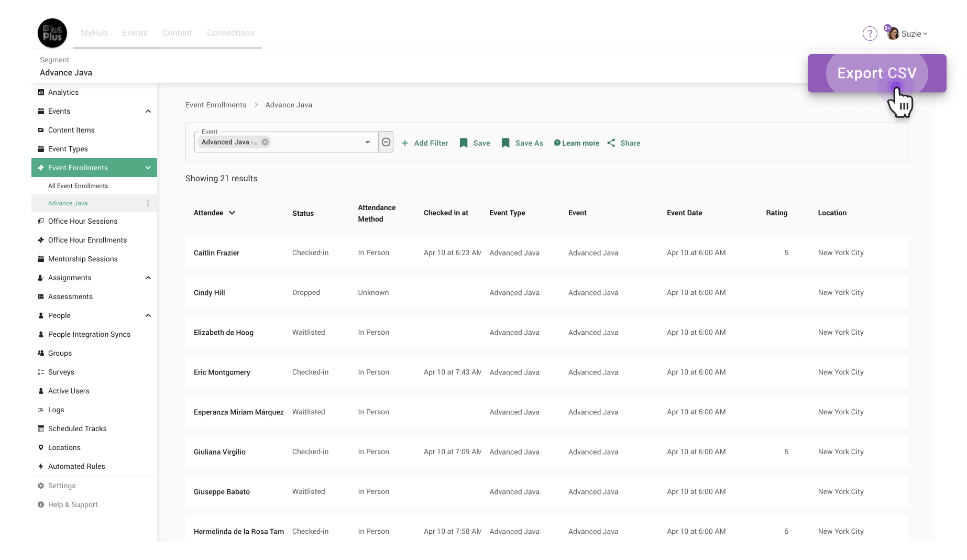Click the Office Hour Sessions icon
This screenshot has height=560, width=967.
coord(41,221)
